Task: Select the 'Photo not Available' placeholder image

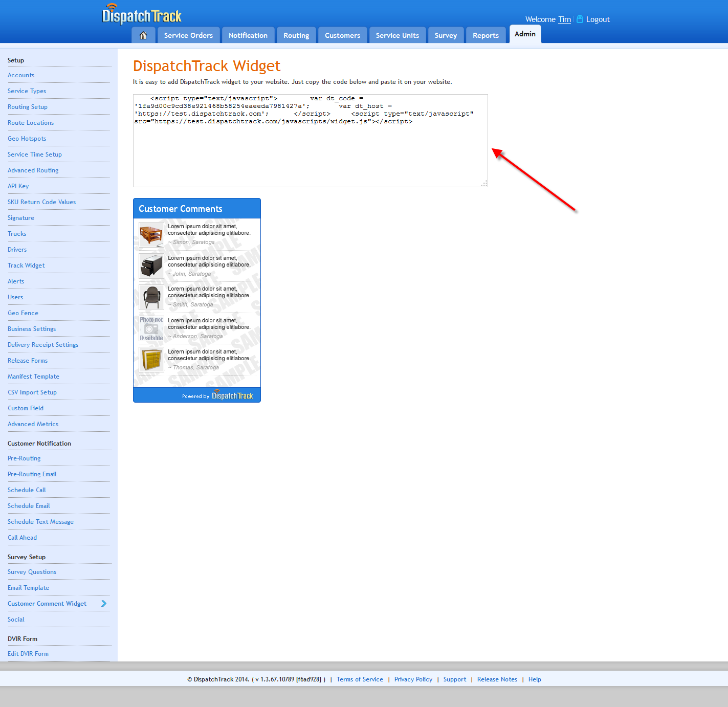Action: 151,328
